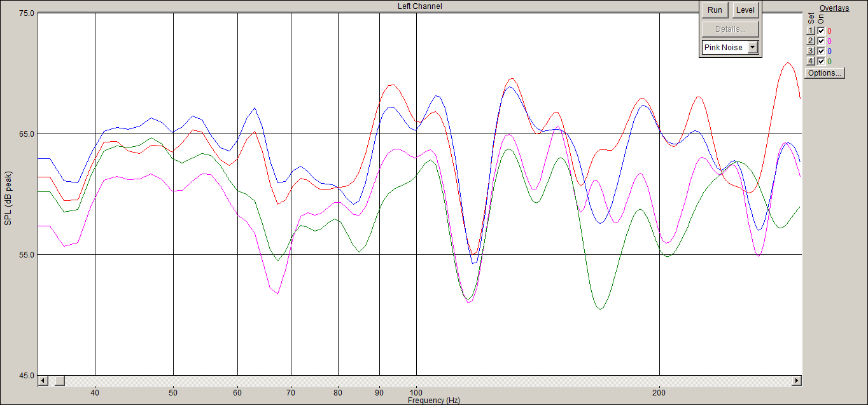Click the red overlay 1 color value
The width and height of the screenshot is (868, 405).
click(x=829, y=31)
